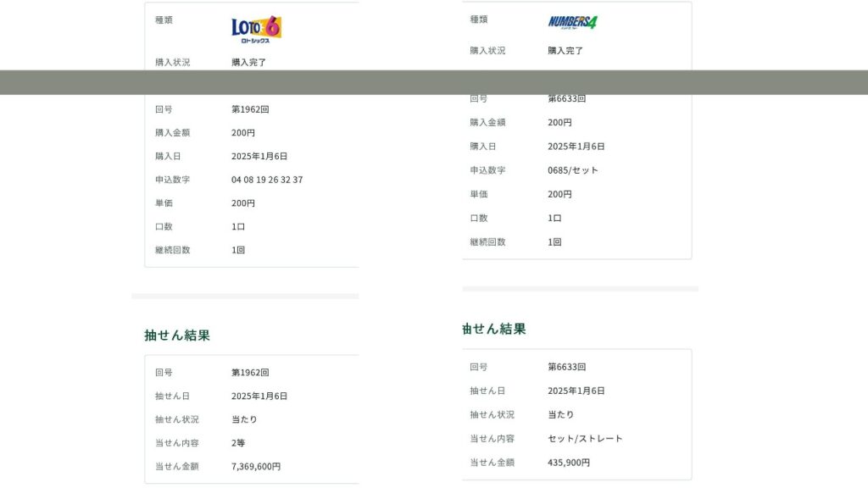This screenshot has width=868, height=488.
Task: Click the 2等 prize rank text
Action: (x=238, y=442)
